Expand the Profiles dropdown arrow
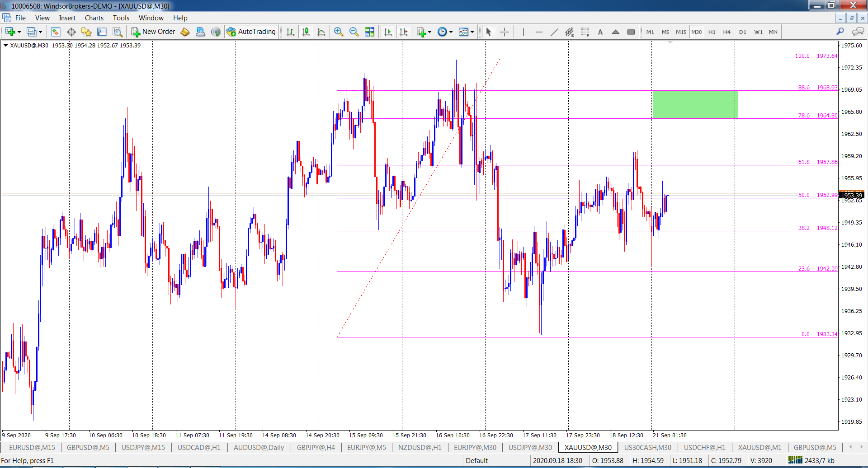The width and height of the screenshot is (868, 468). tap(40, 32)
